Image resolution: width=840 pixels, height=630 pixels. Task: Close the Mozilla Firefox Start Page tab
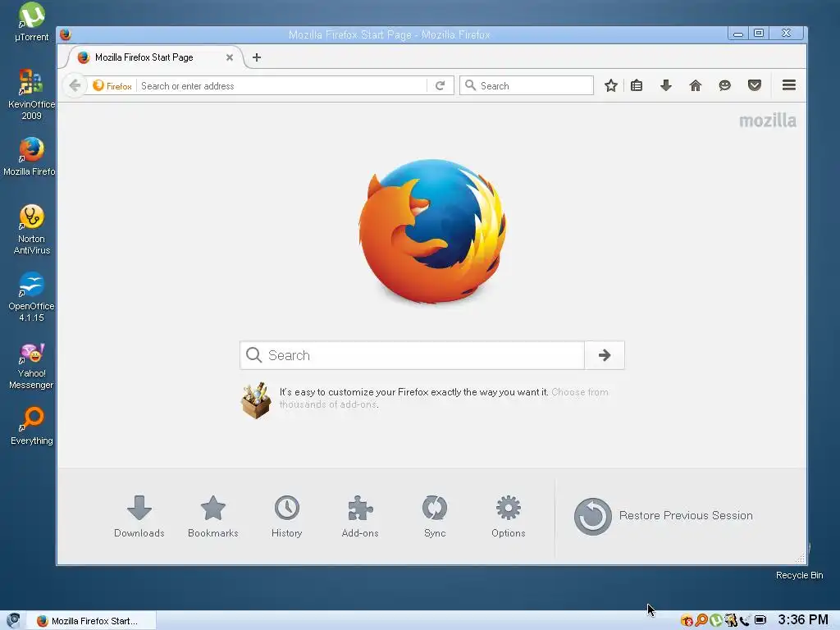pos(230,57)
